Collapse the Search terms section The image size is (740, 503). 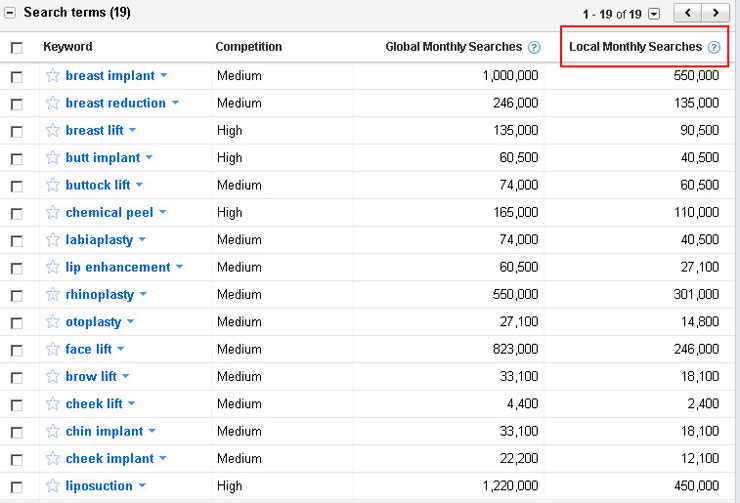(x=10, y=13)
